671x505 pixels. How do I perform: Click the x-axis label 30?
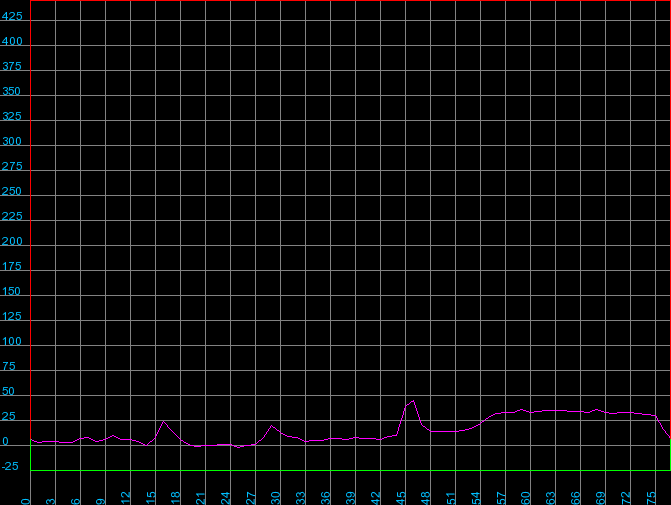276,497
